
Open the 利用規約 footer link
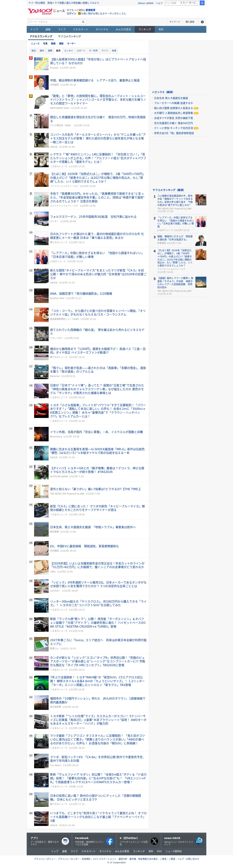[86, 859]
